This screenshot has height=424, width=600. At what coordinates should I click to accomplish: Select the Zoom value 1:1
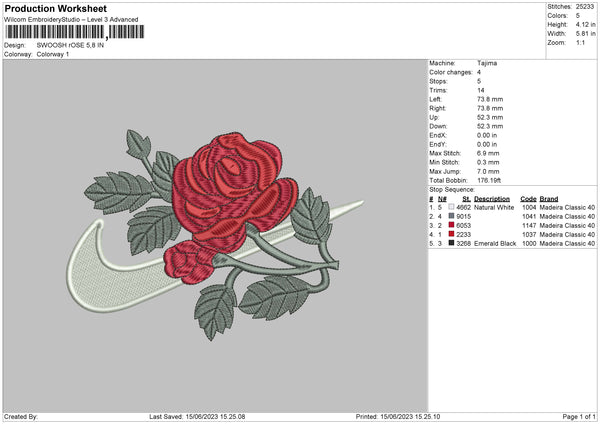tap(580, 42)
